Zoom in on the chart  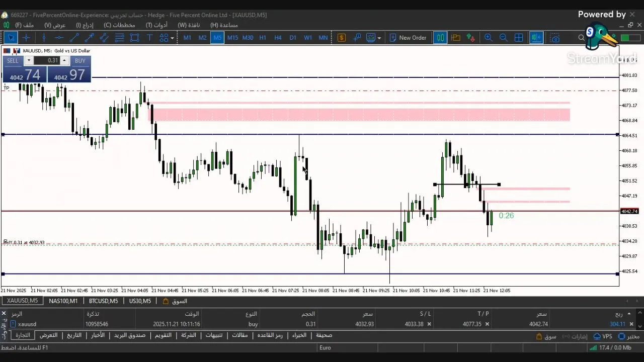pyautogui.click(x=489, y=38)
